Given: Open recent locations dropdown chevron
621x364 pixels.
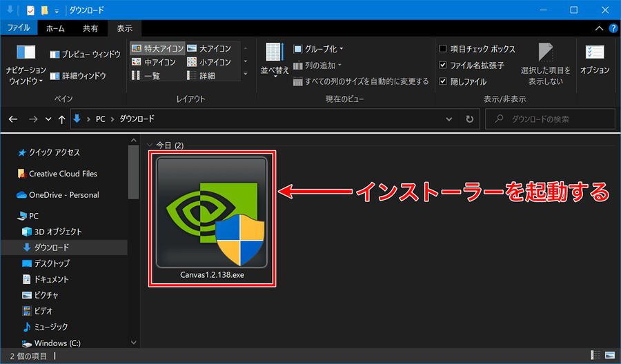Looking at the screenshot, I should pos(48,119).
